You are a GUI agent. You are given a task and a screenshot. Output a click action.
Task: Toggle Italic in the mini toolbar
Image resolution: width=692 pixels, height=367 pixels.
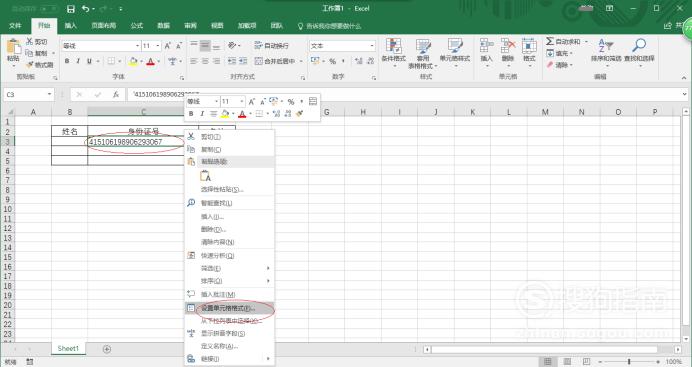(202, 114)
